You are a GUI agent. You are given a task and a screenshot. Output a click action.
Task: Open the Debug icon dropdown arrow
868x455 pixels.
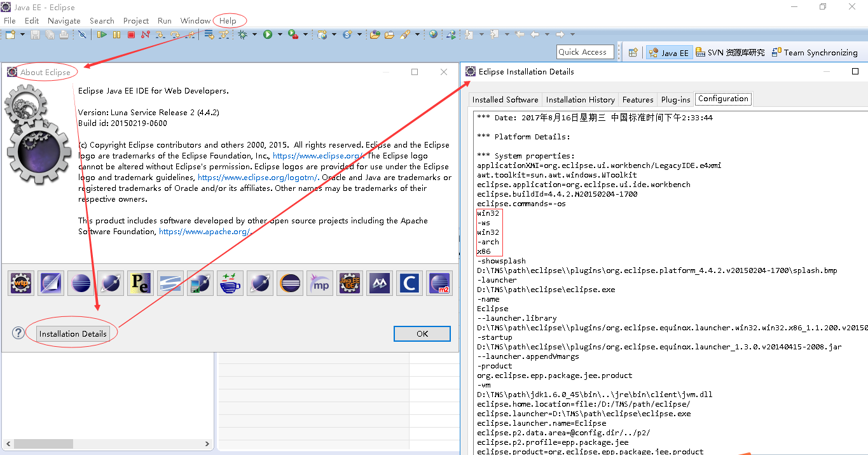(254, 34)
